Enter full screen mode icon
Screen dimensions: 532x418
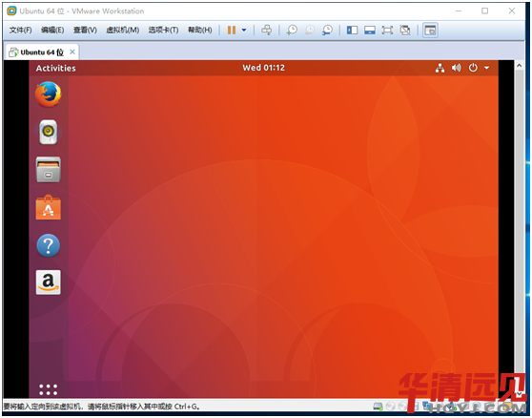387,31
